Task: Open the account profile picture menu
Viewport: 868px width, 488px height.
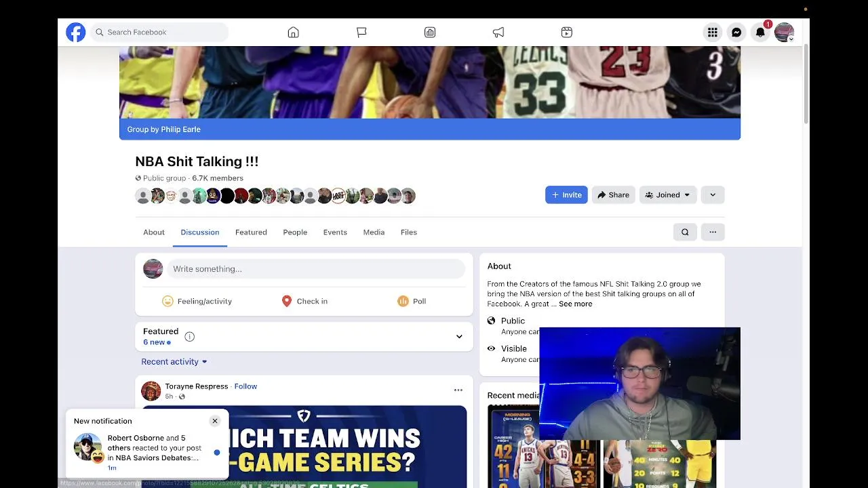Action: tap(784, 32)
